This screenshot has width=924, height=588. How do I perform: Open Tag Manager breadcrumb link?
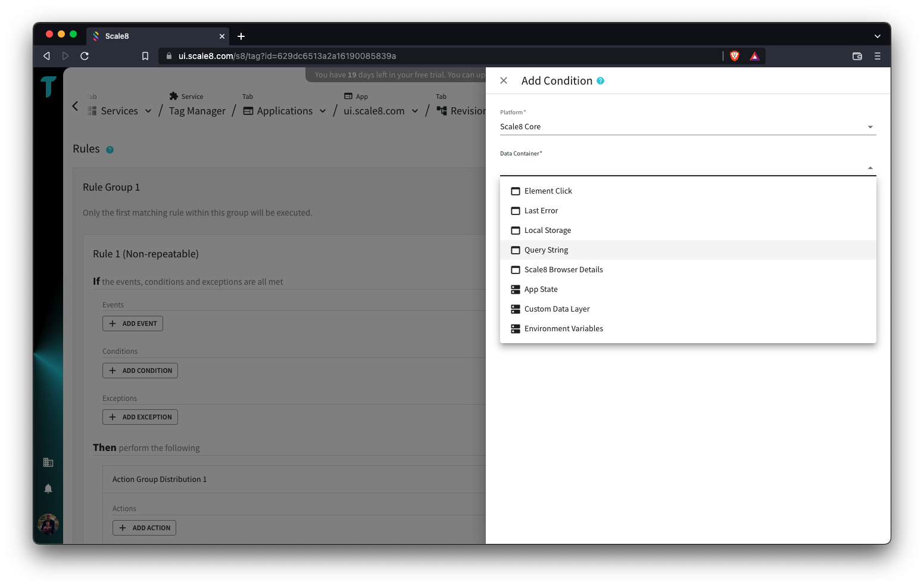[197, 111]
